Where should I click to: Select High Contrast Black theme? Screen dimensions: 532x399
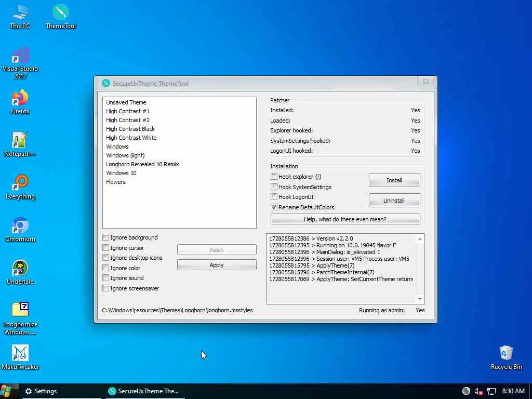click(130, 129)
